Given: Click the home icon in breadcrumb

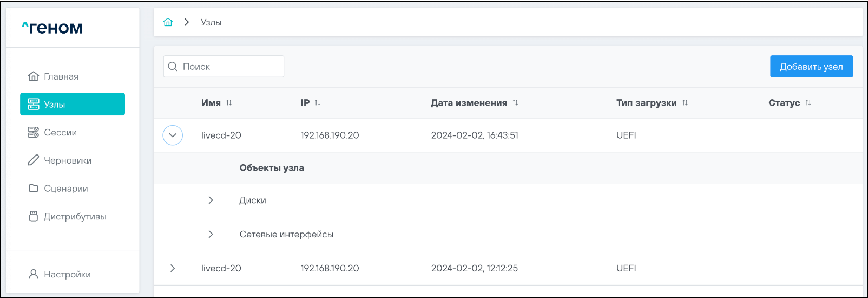Looking at the screenshot, I should pos(168,22).
